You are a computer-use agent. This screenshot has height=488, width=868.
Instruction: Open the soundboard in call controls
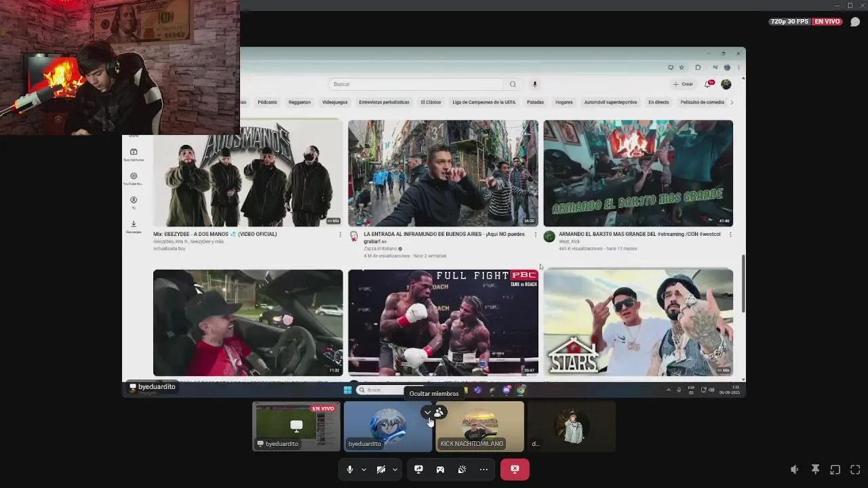[462, 469]
